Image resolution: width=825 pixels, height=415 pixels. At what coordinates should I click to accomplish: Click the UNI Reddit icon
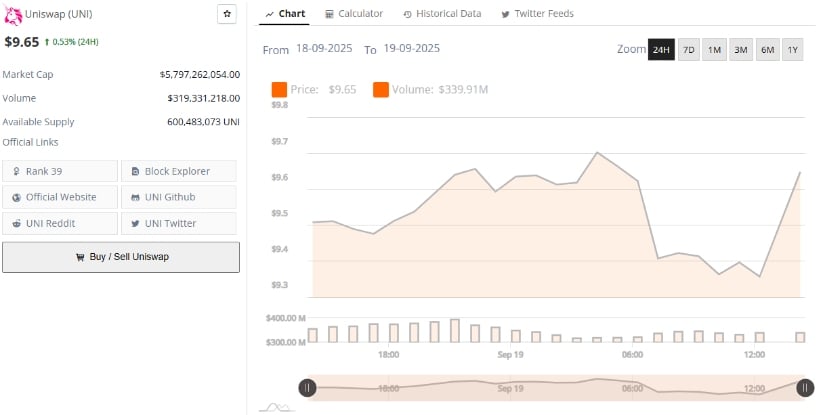tap(17, 224)
